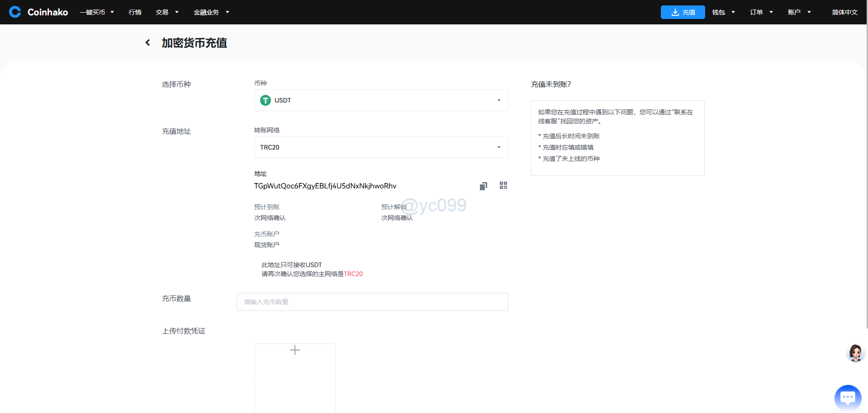Click the back arrow beside 加密货币充值
Screen dimensions: 868x413
click(x=147, y=42)
